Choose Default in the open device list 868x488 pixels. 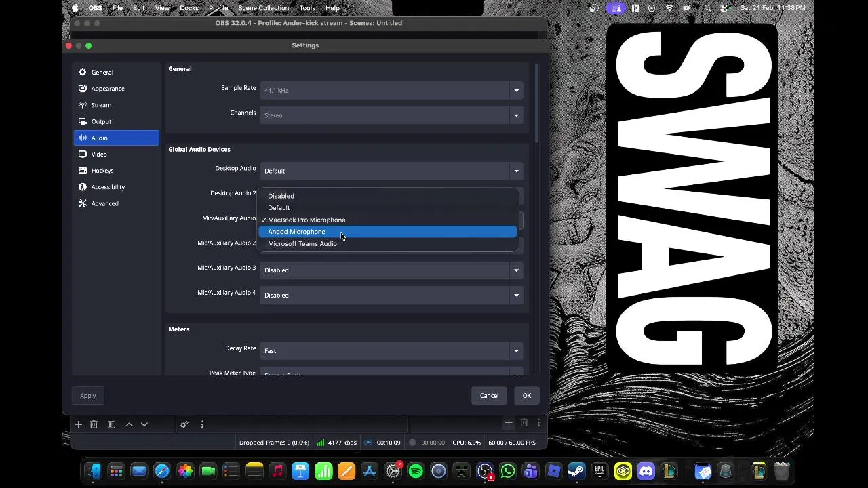387,208
